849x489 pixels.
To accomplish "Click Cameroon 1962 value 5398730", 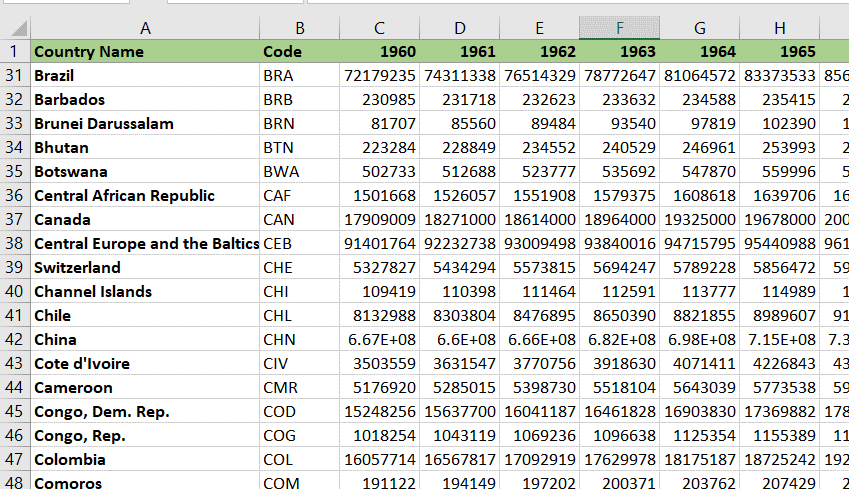I will click(x=539, y=387).
